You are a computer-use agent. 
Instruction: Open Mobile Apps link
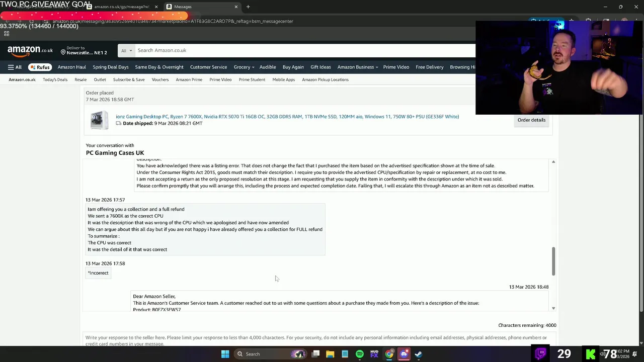(284, 79)
